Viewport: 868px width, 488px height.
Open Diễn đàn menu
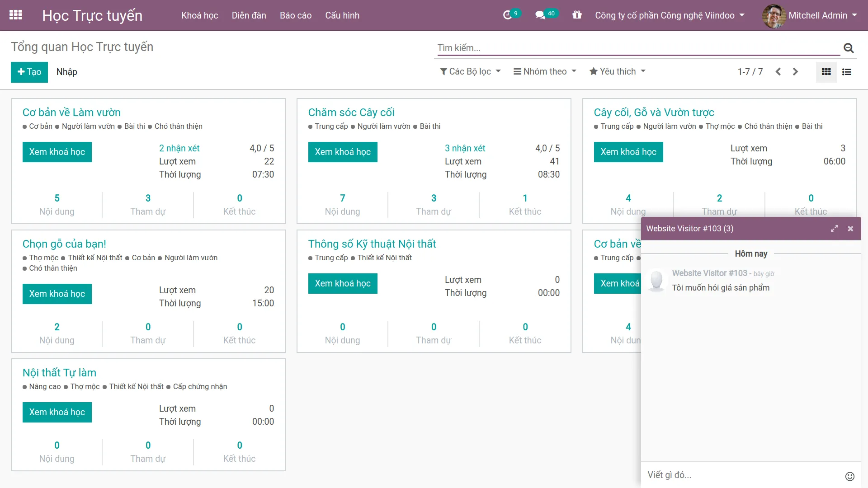click(x=249, y=15)
